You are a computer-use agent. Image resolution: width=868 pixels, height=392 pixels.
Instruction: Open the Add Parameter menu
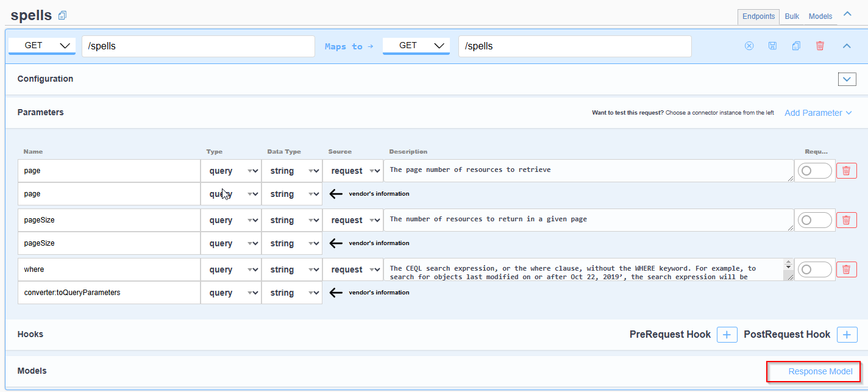point(814,113)
